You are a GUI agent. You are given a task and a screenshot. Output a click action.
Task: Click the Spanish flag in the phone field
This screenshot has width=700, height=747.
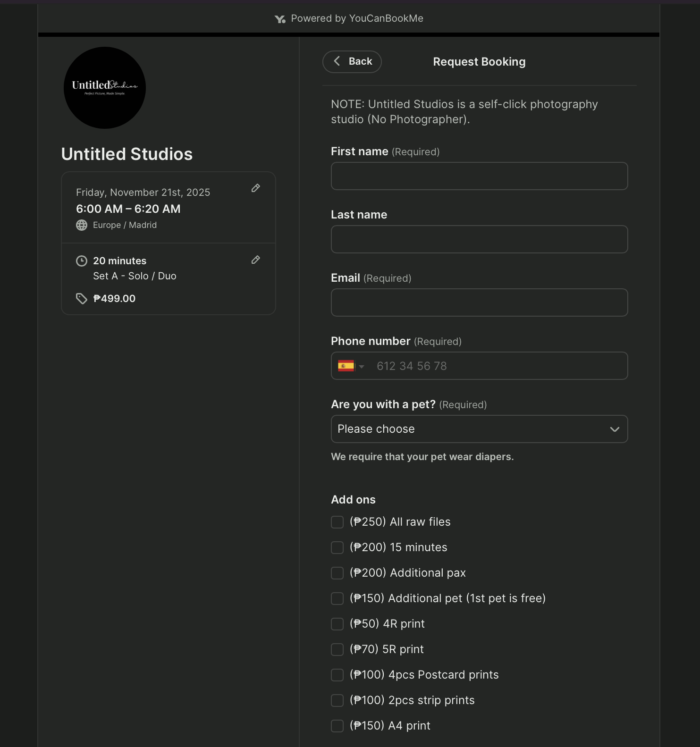pyautogui.click(x=346, y=365)
